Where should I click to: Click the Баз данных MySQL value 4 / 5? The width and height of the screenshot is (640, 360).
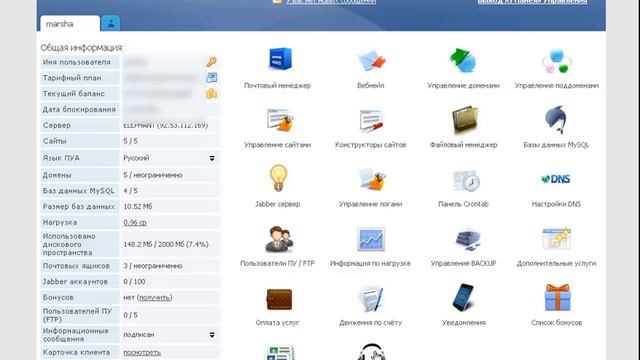(130, 191)
